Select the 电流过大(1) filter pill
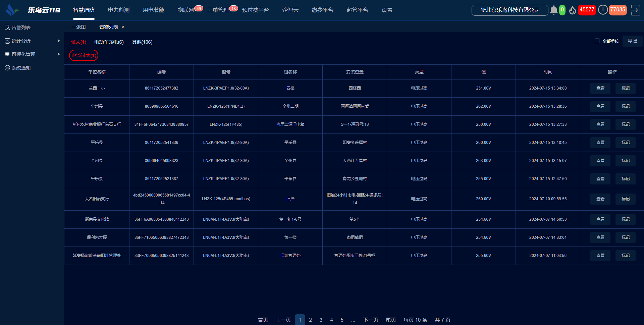644x325 pixels. coord(84,55)
